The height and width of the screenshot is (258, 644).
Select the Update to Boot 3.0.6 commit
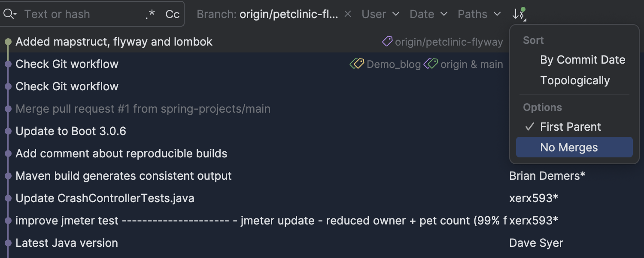[71, 131]
